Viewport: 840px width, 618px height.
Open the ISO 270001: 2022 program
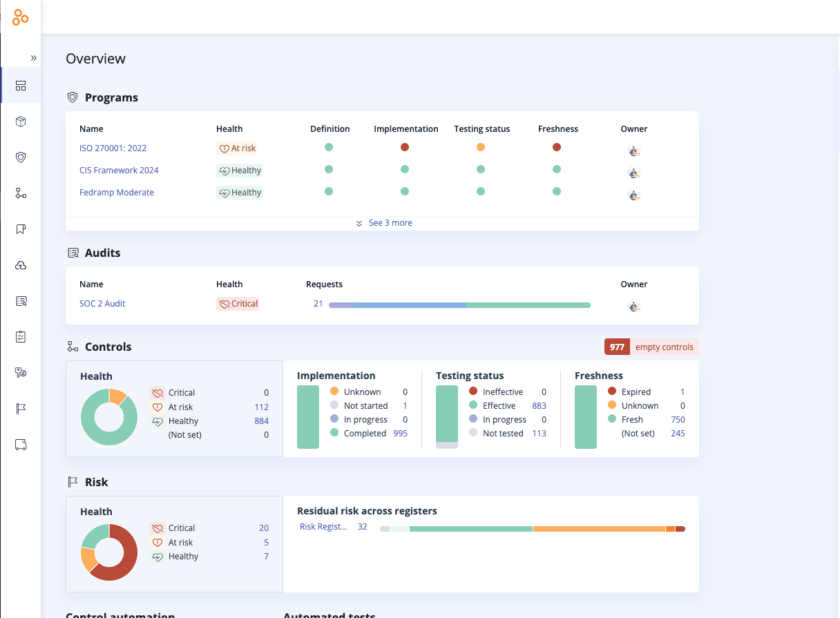[113, 148]
